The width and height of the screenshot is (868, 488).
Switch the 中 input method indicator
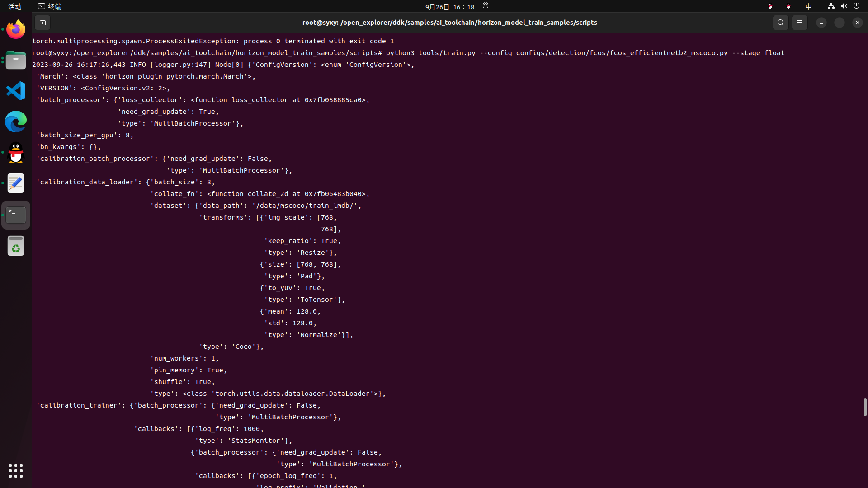click(x=808, y=6)
